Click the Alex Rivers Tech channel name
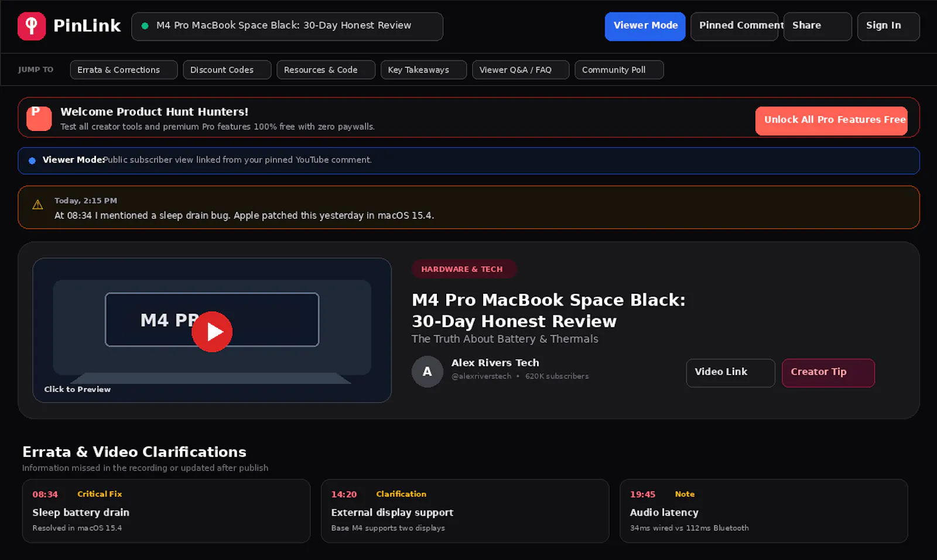937x560 pixels. click(495, 363)
